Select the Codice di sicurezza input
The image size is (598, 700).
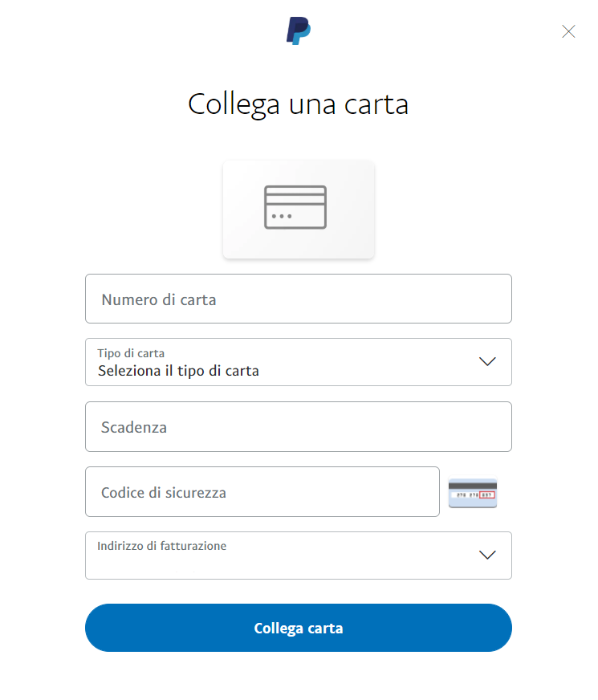click(262, 492)
